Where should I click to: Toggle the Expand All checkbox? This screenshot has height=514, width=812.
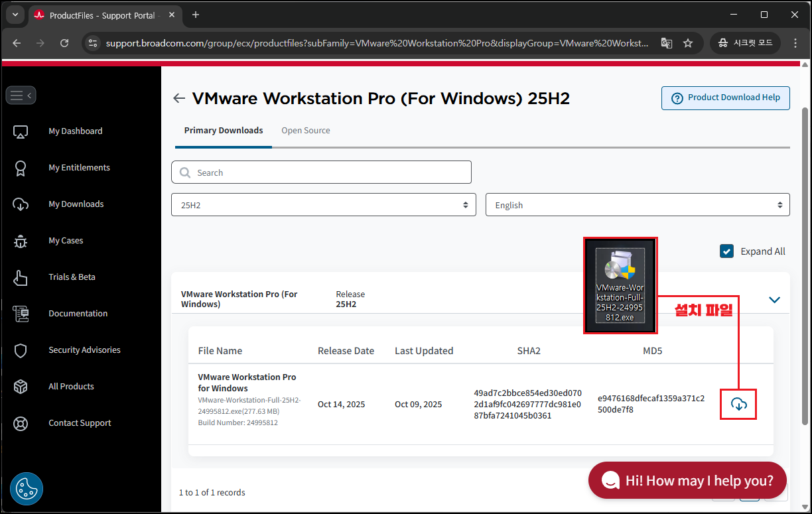click(726, 251)
